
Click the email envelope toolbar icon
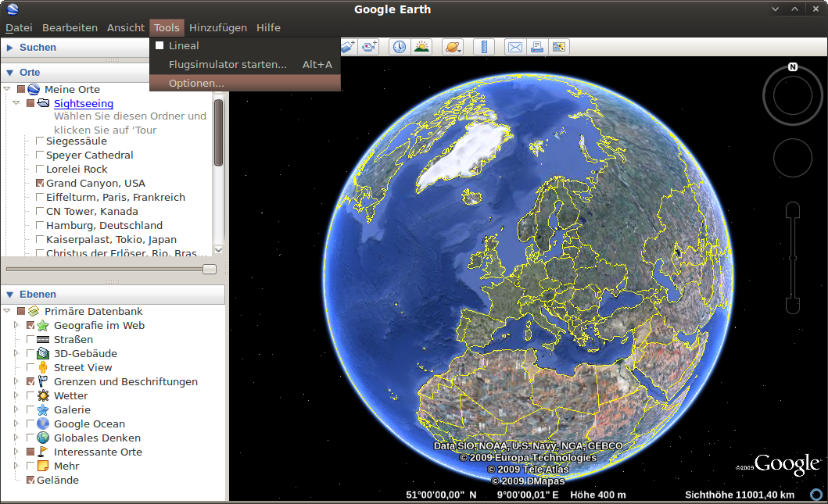pos(514,47)
